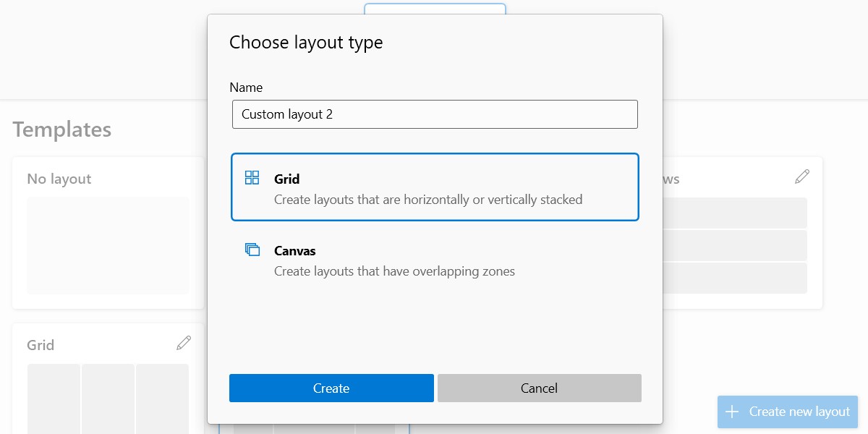Click the 'Name' field label
868x434 pixels.
pyautogui.click(x=246, y=88)
